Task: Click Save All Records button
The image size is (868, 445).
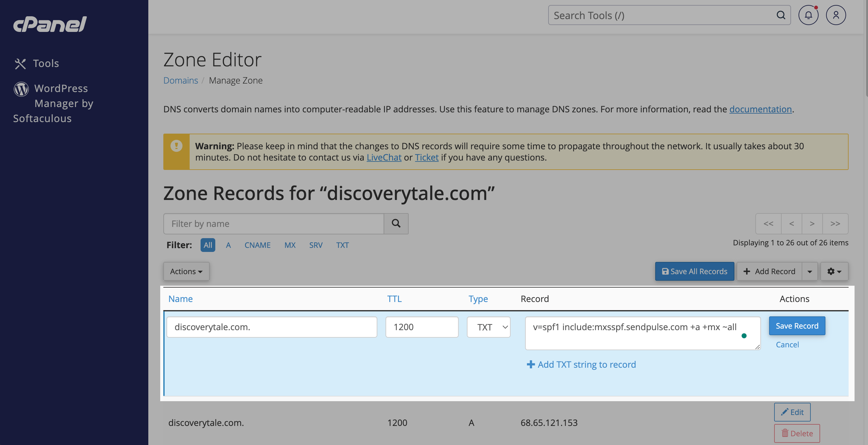Action: coord(694,271)
